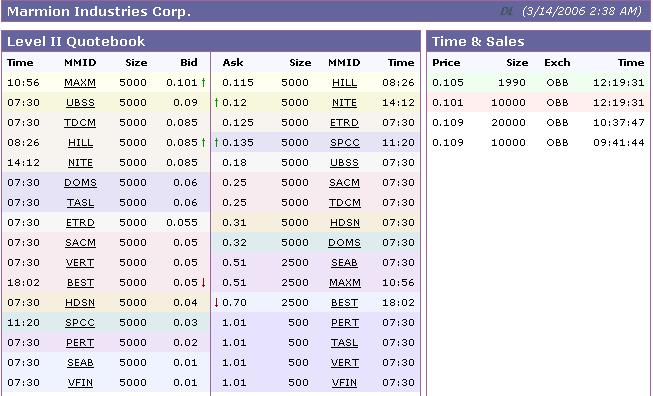
Task: Open ETRD link at 0.125 ask
Action: (x=344, y=122)
